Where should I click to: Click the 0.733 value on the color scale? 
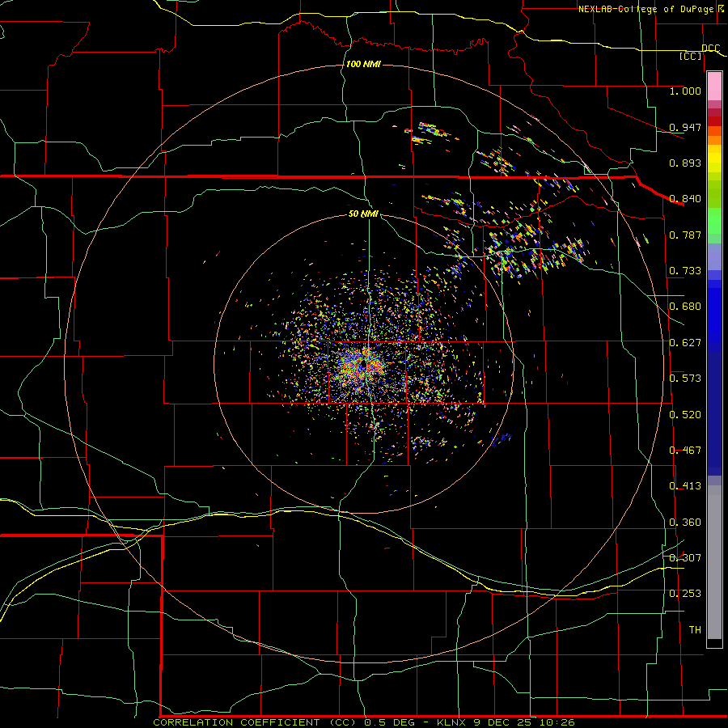click(685, 271)
